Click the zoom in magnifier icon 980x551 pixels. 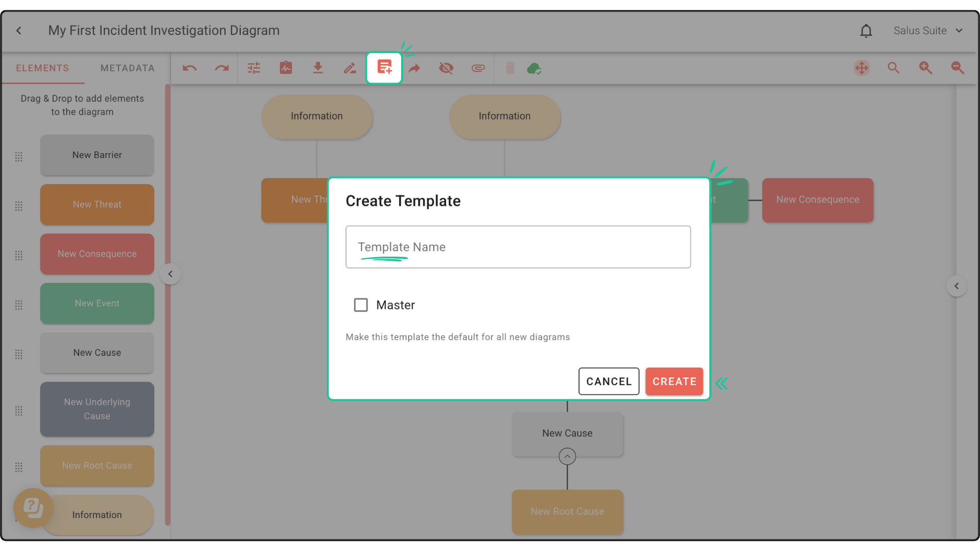click(x=925, y=68)
